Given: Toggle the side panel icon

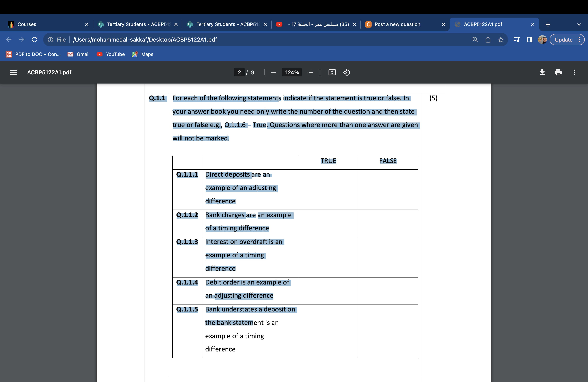Looking at the screenshot, I should pos(529,40).
